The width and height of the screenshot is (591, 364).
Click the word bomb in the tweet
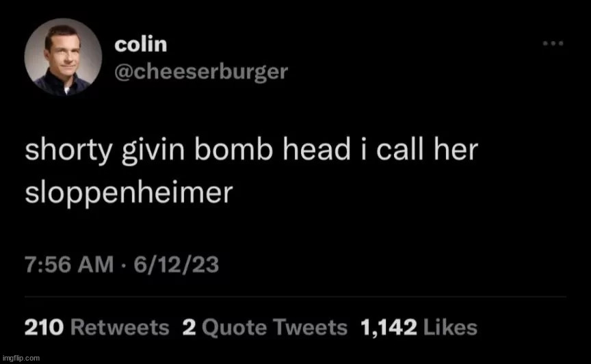[233, 149]
